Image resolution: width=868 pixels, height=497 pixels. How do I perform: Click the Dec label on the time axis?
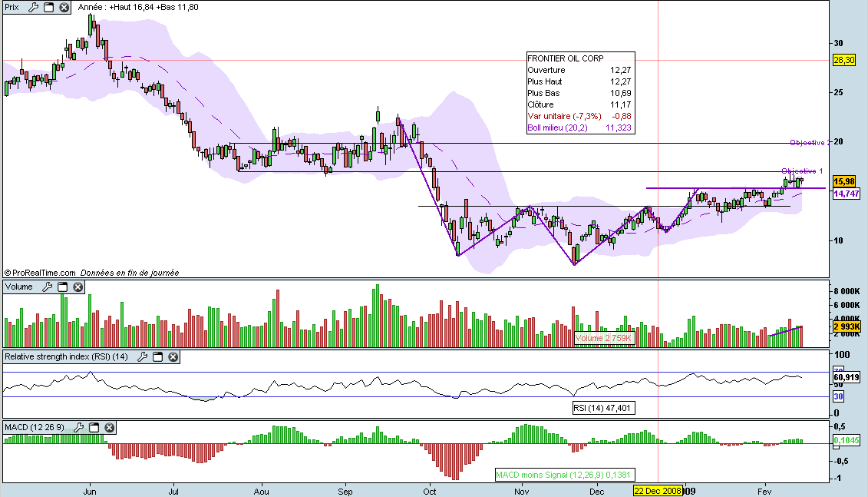597,492
